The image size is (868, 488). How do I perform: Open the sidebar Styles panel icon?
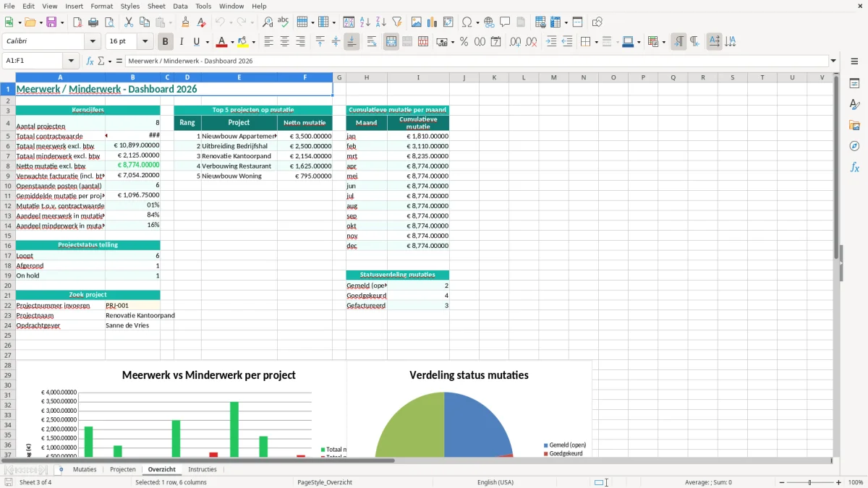pos(854,105)
